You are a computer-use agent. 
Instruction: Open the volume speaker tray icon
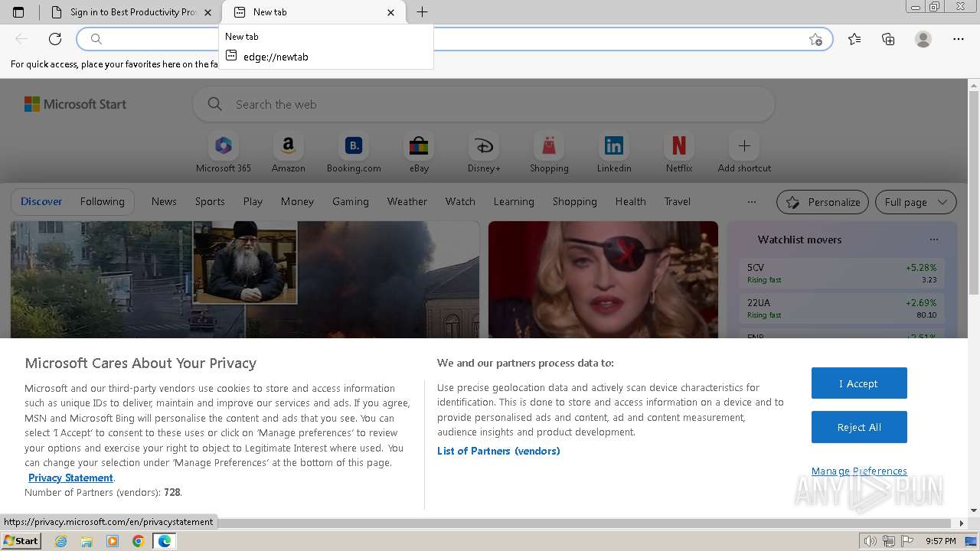coord(871,541)
